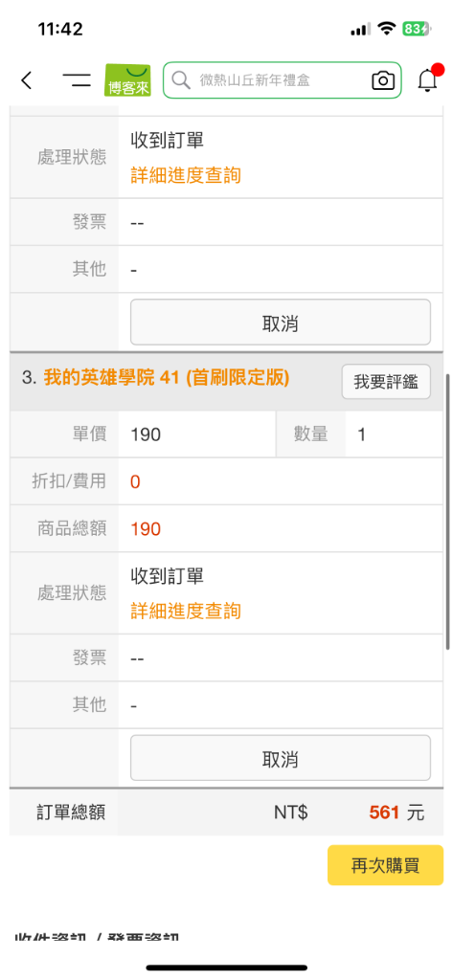This screenshot has width=453, height=980.
Task: Click 我要評鑑 button for item 3
Action: point(386,382)
